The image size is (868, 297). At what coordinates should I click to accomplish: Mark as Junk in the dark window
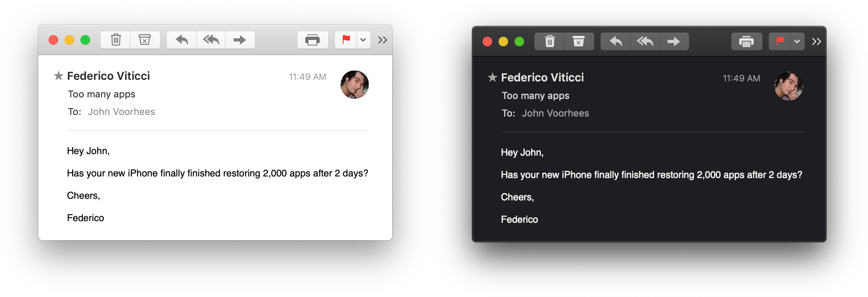(579, 42)
